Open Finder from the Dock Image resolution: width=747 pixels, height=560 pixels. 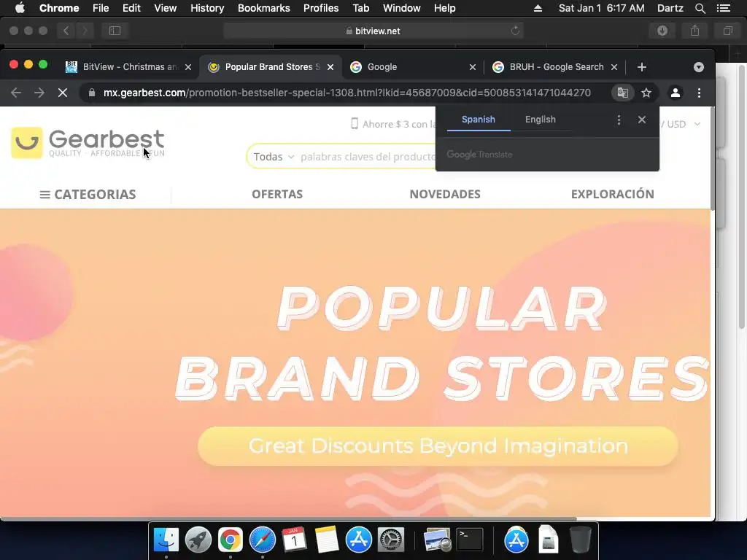coord(166,540)
